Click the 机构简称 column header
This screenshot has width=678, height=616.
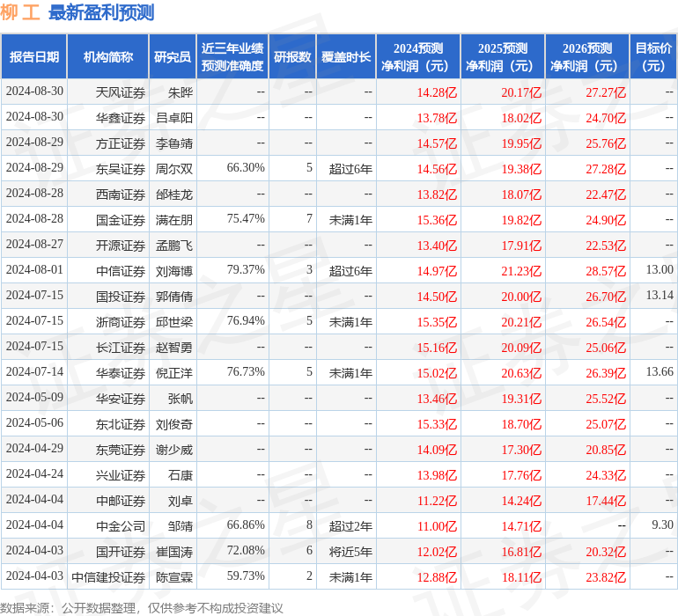click(x=108, y=56)
